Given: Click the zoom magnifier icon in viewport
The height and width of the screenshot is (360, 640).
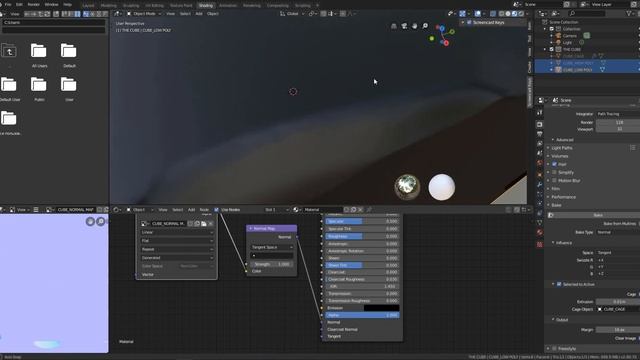Looking at the screenshot, I should pos(425,26).
